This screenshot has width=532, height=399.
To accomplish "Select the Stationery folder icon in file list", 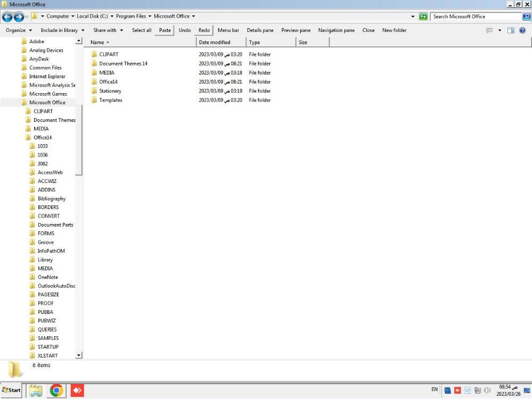I will [x=94, y=91].
